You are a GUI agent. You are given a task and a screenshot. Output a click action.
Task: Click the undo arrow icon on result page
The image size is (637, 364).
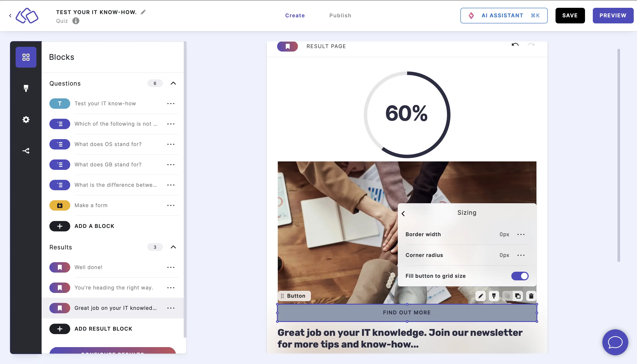(x=515, y=46)
